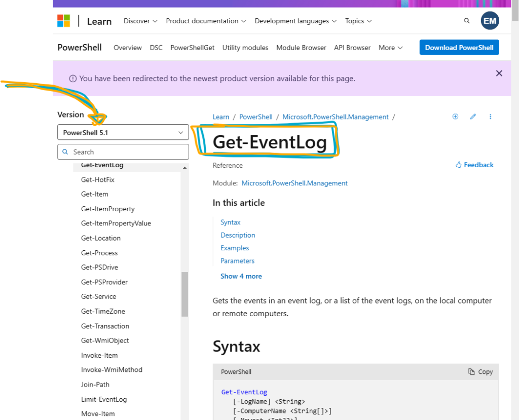
Task: Click the Copy icon in code block
Action: click(x=471, y=372)
